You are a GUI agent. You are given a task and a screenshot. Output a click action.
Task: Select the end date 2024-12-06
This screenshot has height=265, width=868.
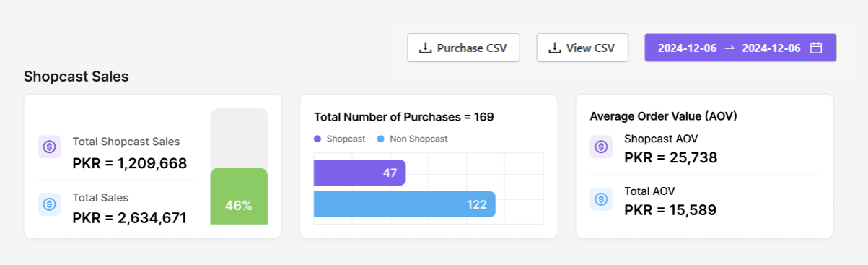[771, 48]
